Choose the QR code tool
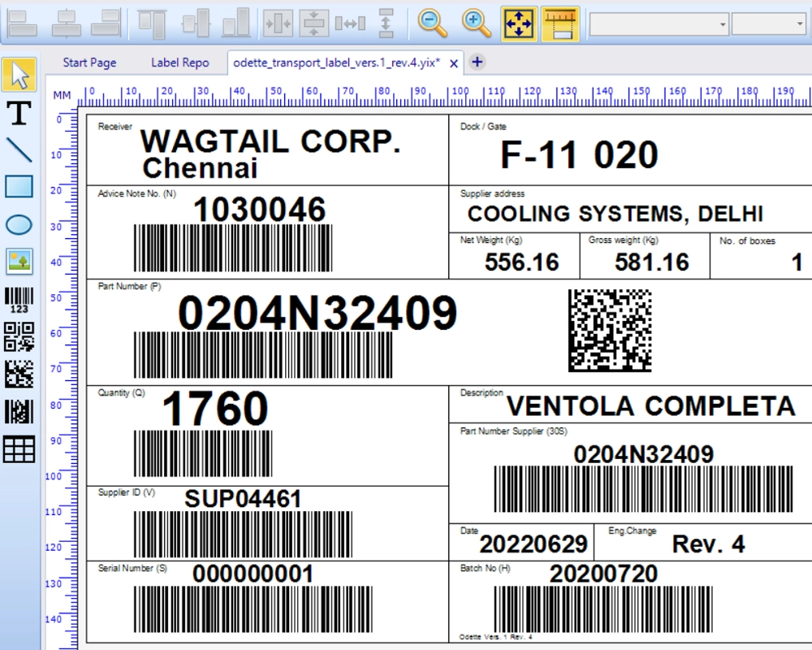This screenshot has width=812, height=650. coord(18,333)
